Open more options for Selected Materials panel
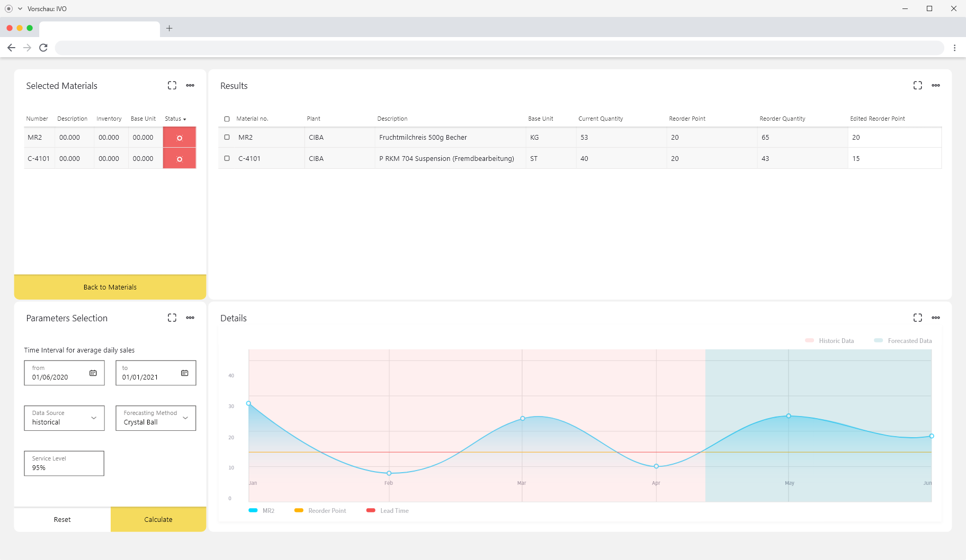 point(190,85)
